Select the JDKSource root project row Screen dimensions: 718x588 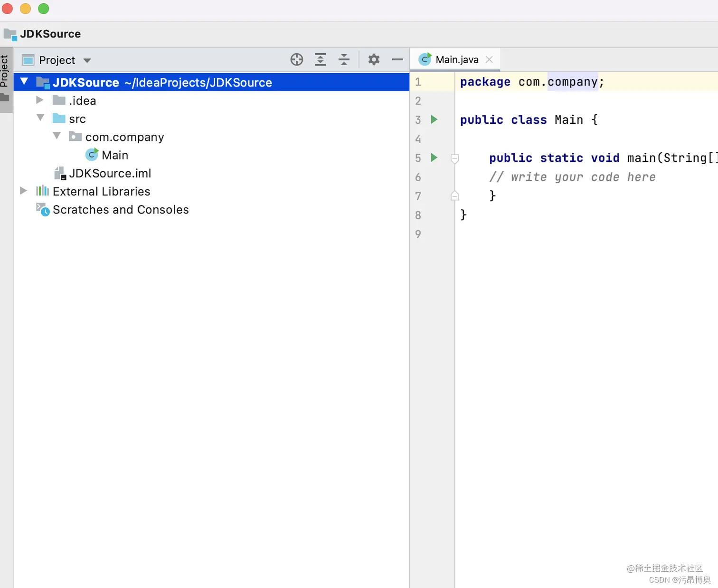pyautogui.click(x=211, y=82)
